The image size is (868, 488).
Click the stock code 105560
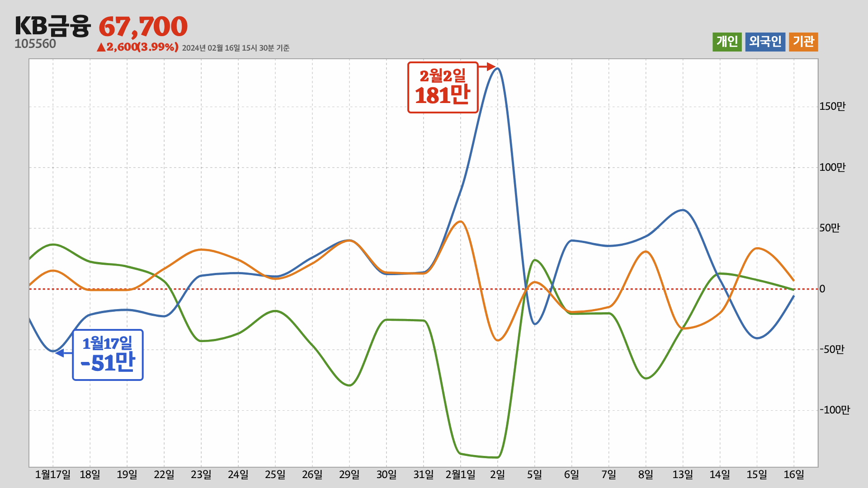(x=35, y=44)
